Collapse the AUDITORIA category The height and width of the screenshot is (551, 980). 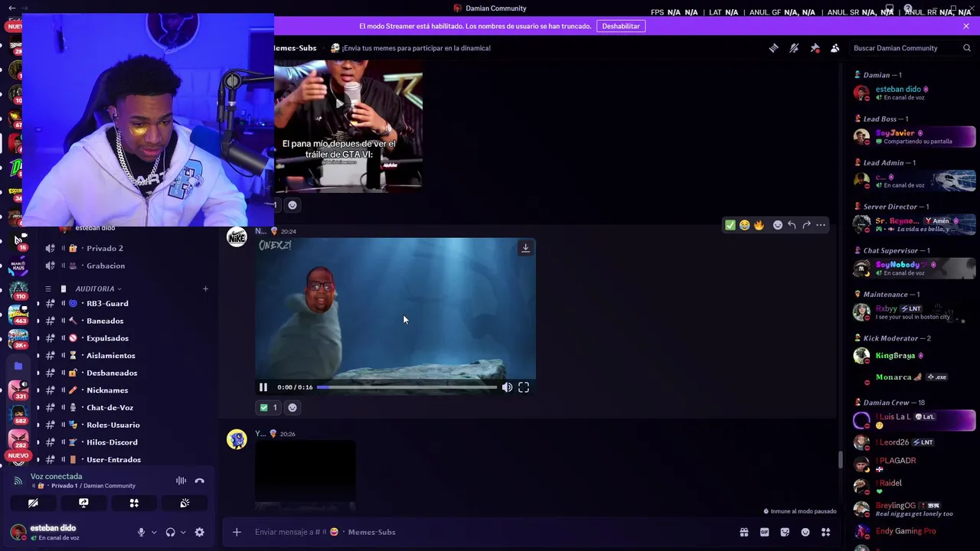(96, 289)
